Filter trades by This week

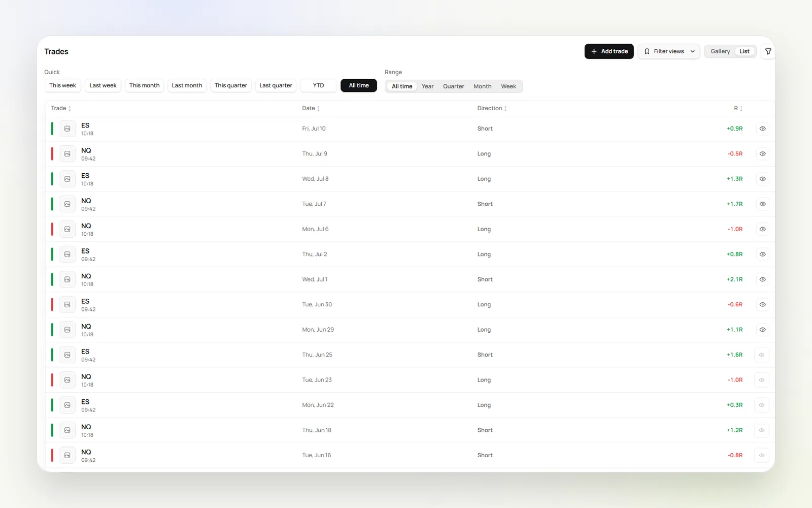[62, 85]
